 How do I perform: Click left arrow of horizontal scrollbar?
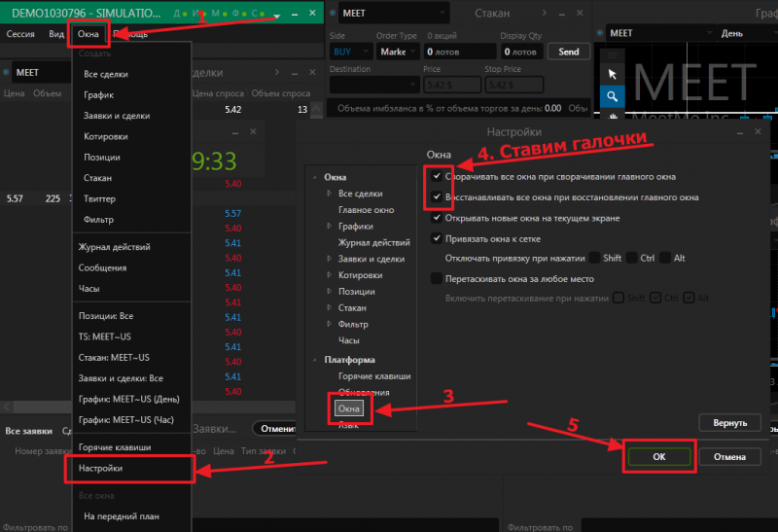pos(7,407)
